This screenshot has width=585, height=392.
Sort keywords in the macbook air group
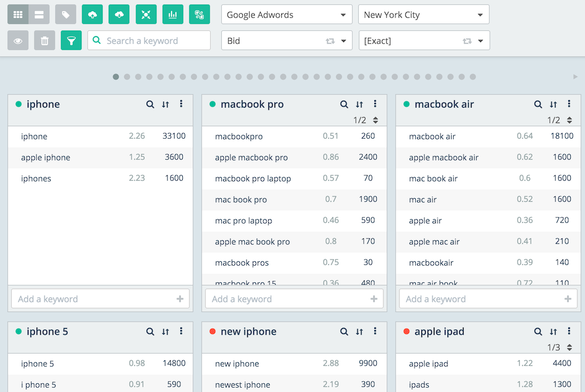tap(553, 105)
